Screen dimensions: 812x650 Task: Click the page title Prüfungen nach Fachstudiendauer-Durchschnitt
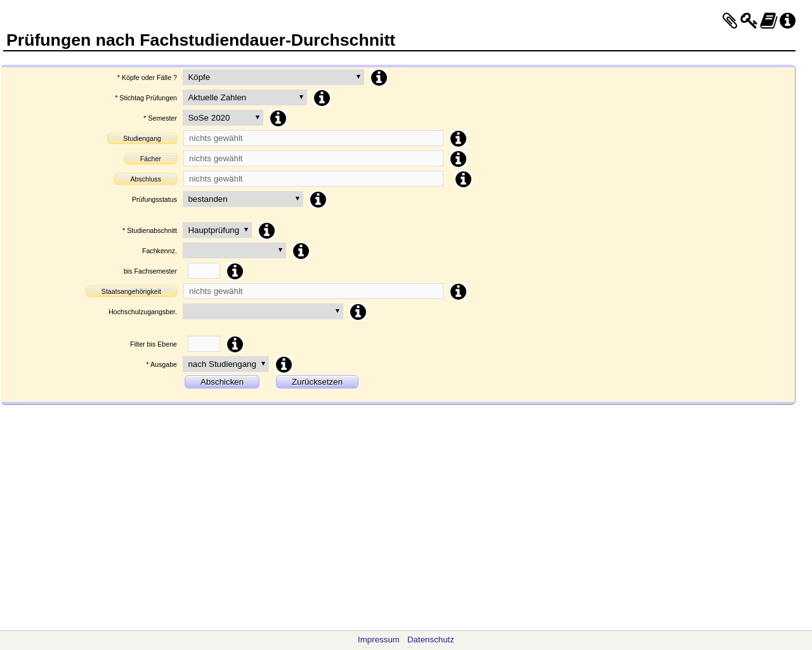click(x=200, y=40)
